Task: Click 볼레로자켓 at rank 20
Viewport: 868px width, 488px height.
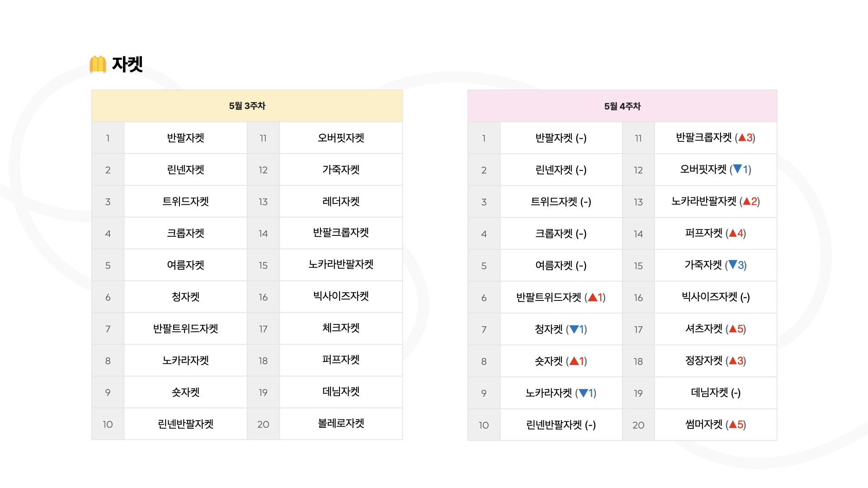Action: click(341, 423)
